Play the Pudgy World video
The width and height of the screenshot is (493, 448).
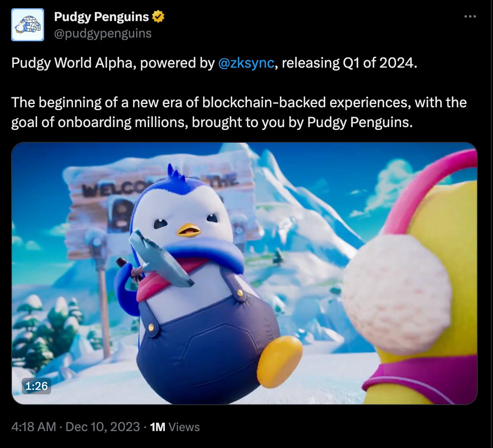(x=244, y=274)
